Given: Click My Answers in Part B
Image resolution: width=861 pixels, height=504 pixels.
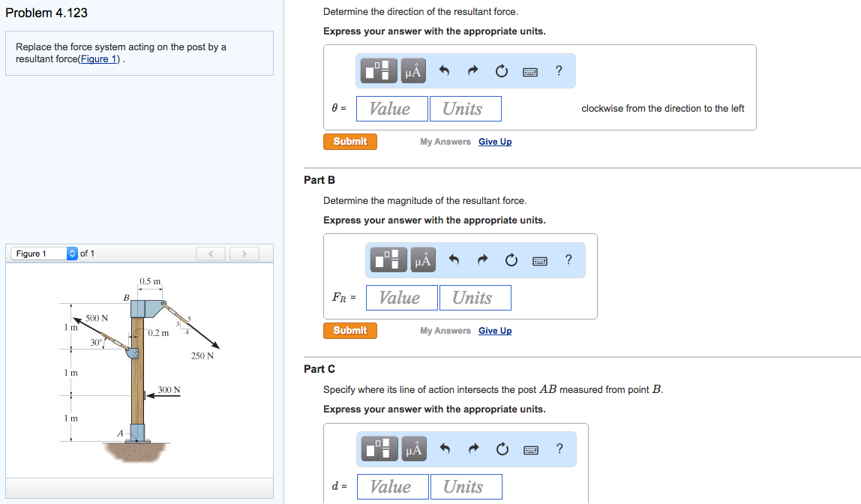Looking at the screenshot, I should tap(445, 330).
